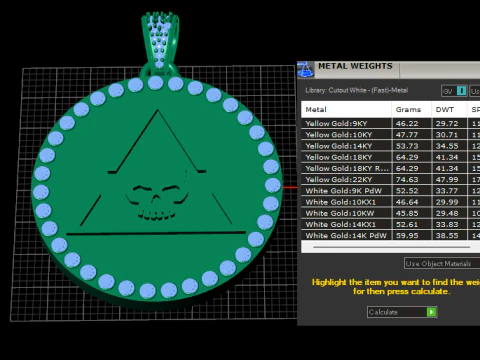Click the 29.48 DWT value
Viewport: 480px width, 360px height.
[447, 213]
